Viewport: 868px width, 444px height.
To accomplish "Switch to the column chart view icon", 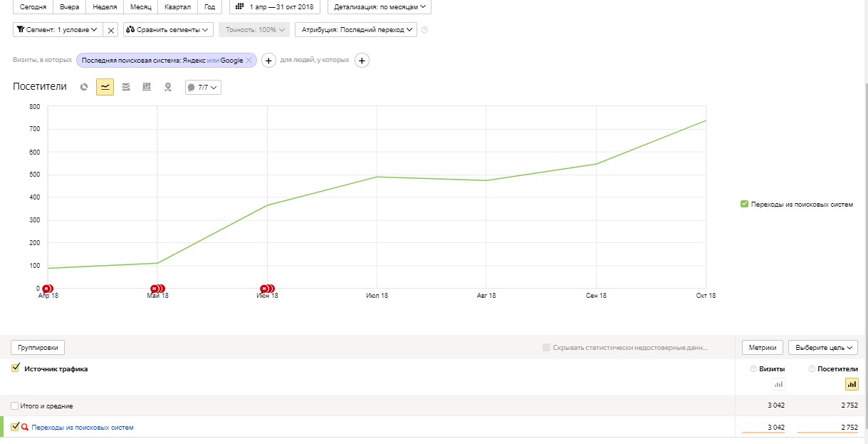I will point(147,87).
